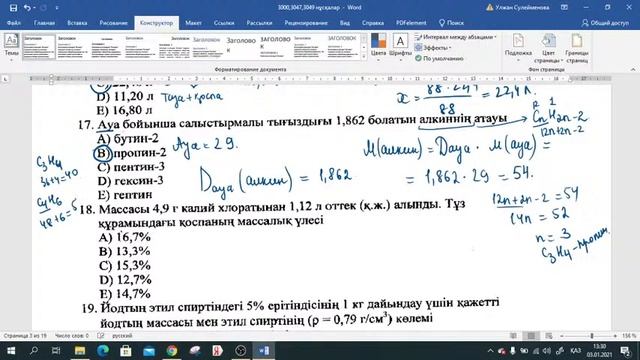Select the Конструктор ribbon tab
Image resolution: width=640 pixels, height=360 pixels.
(x=156, y=23)
